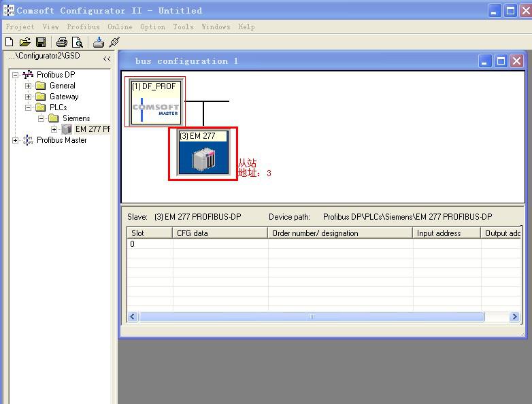This screenshot has width=532, height=404.
Task: Select the Gateway tree label
Action: pos(64,97)
